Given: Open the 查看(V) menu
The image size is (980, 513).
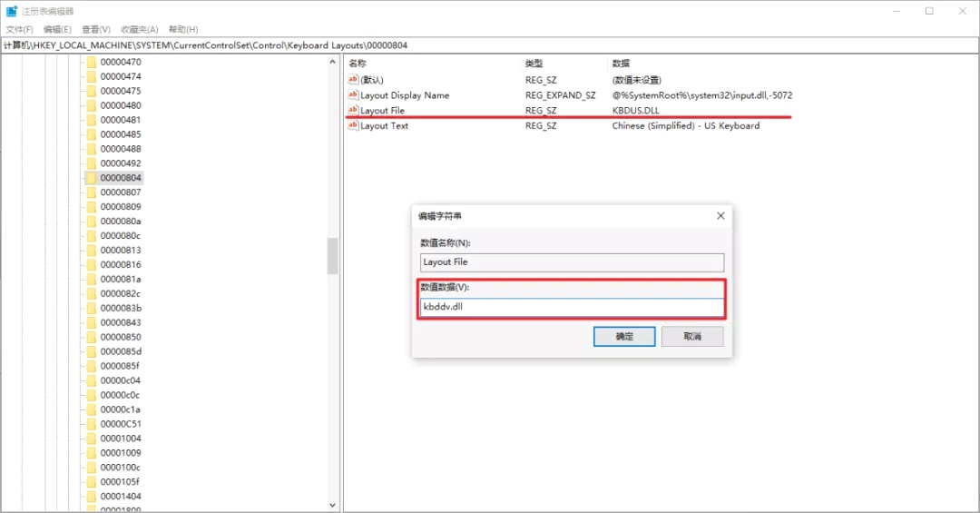Looking at the screenshot, I should tap(96, 29).
